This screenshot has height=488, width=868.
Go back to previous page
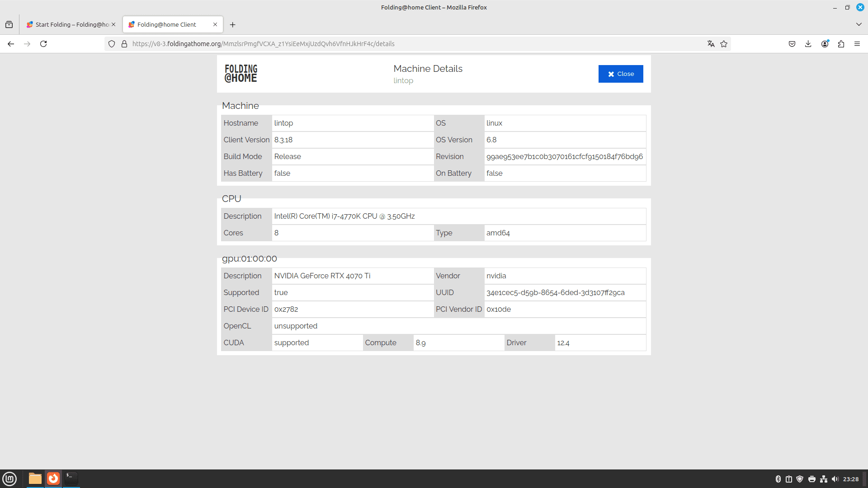pyautogui.click(x=11, y=44)
